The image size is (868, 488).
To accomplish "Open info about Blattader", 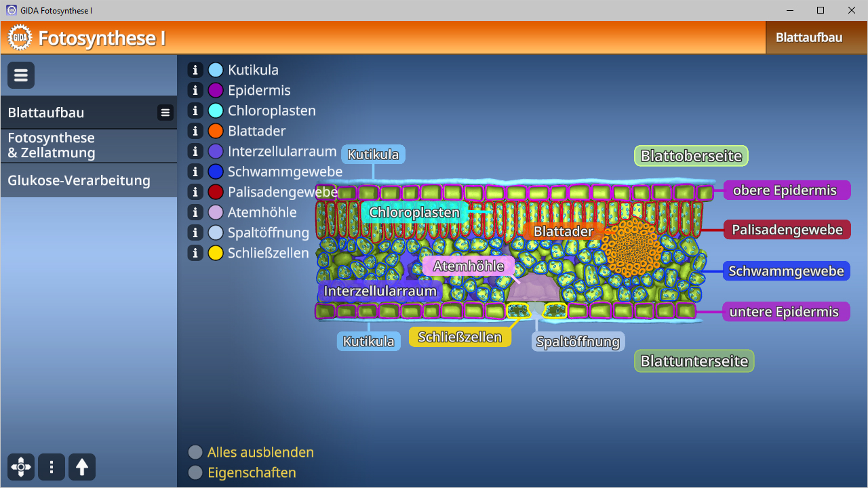I will pos(195,131).
